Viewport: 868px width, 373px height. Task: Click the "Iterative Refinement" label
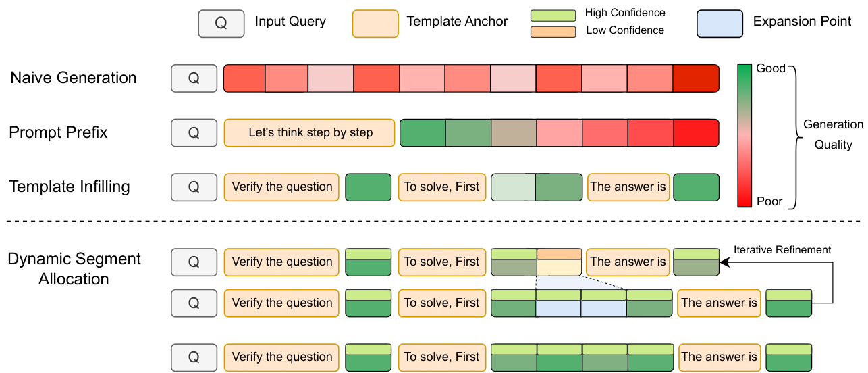pos(782,250)
